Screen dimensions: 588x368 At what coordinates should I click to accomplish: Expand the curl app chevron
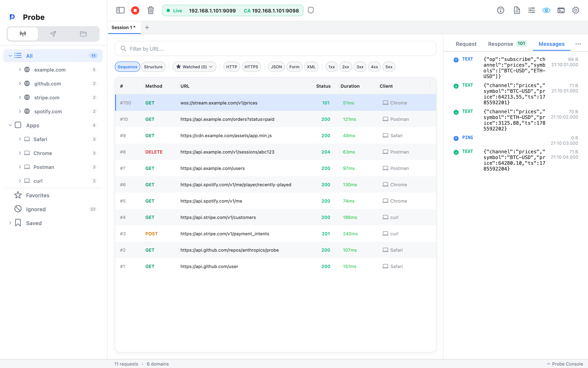(20, 181)
